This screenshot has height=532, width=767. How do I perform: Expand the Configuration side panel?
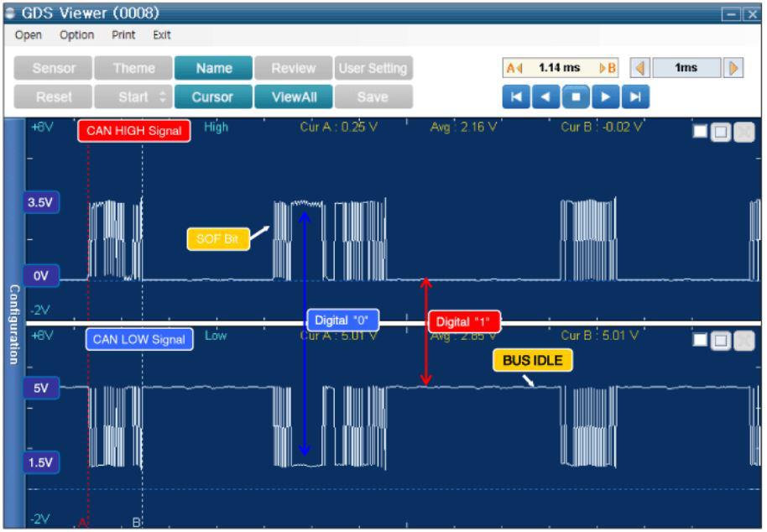(14, 324)
